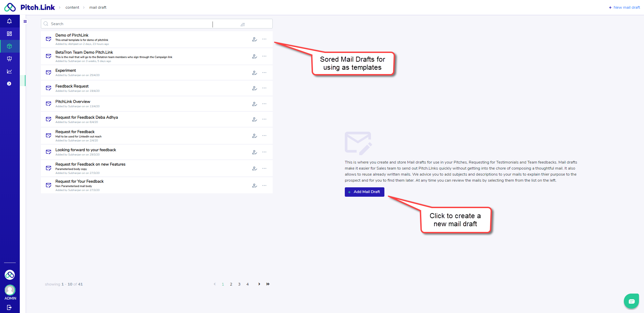Expand the sidebar with the arrow circle icon
Screen dimensions: 644x313
tap(9, 84)
